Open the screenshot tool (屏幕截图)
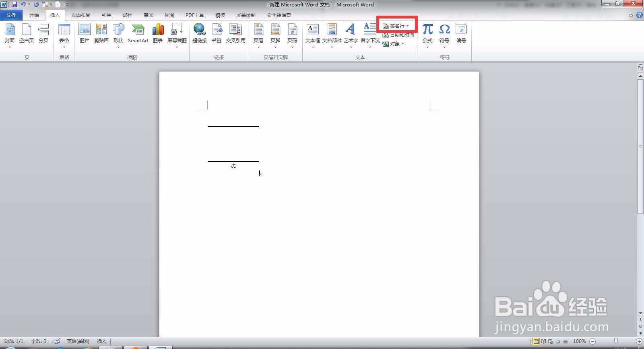644x349 pixels. point(177,36)
